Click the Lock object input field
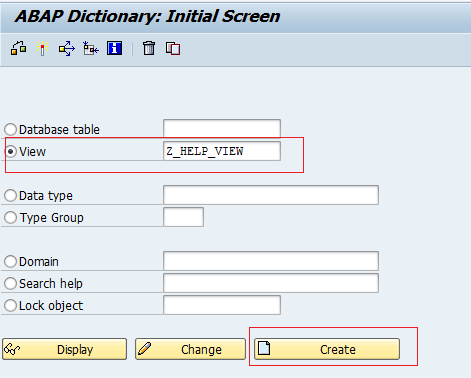The width and height of the screenshot is (471, 378). point(222,305)
